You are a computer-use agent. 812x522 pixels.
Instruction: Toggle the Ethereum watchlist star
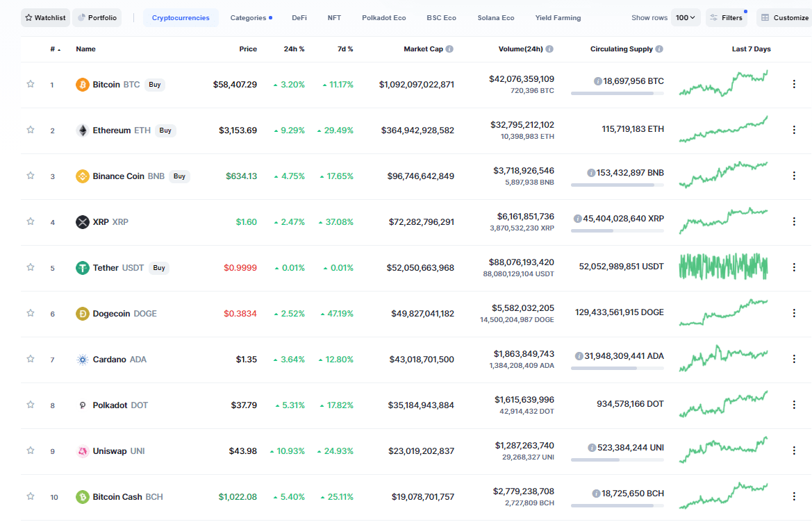(31, 130)
